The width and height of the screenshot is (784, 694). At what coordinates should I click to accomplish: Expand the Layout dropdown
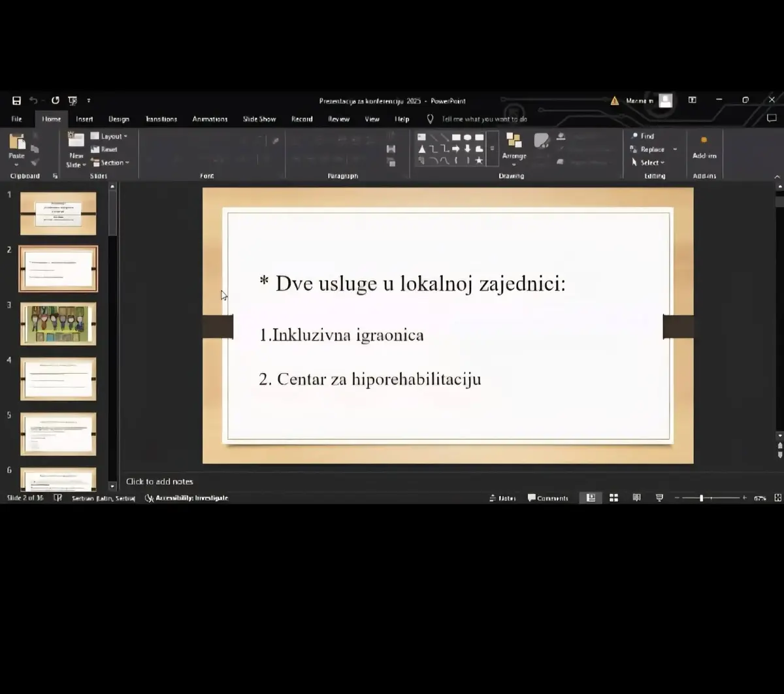[109, 136]
